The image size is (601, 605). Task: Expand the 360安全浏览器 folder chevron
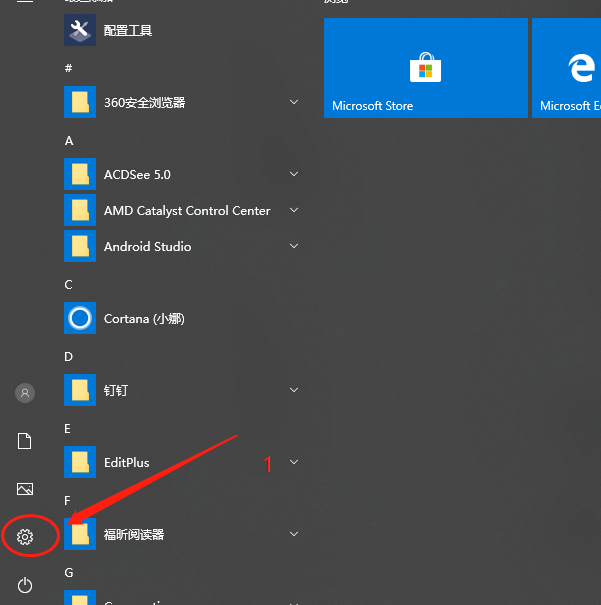pos(294,102)
